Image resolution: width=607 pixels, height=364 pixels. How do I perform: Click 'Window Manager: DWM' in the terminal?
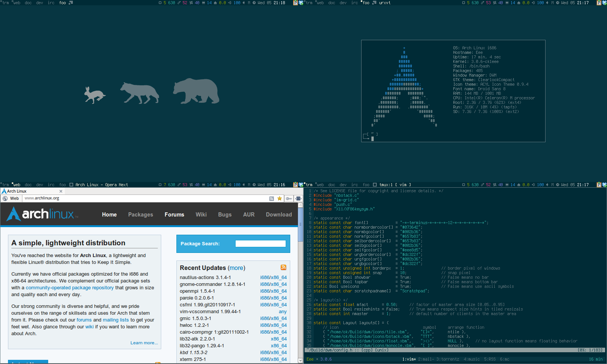point(475,75)
